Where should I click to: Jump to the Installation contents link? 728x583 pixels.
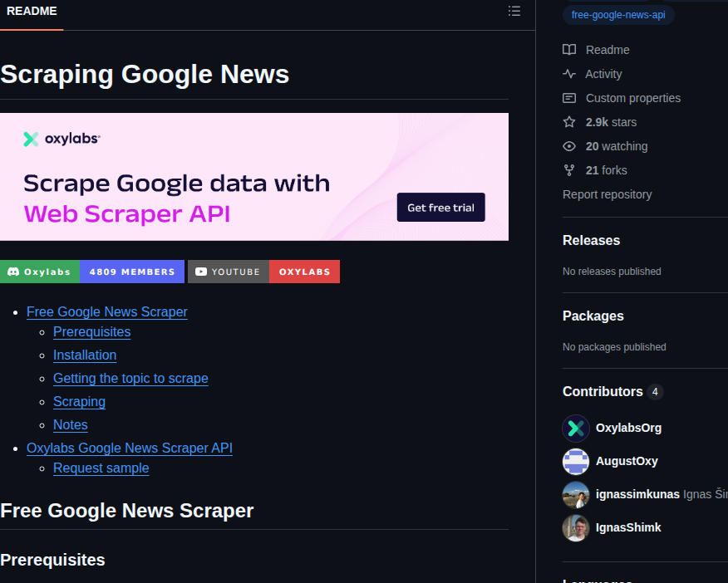85,355
